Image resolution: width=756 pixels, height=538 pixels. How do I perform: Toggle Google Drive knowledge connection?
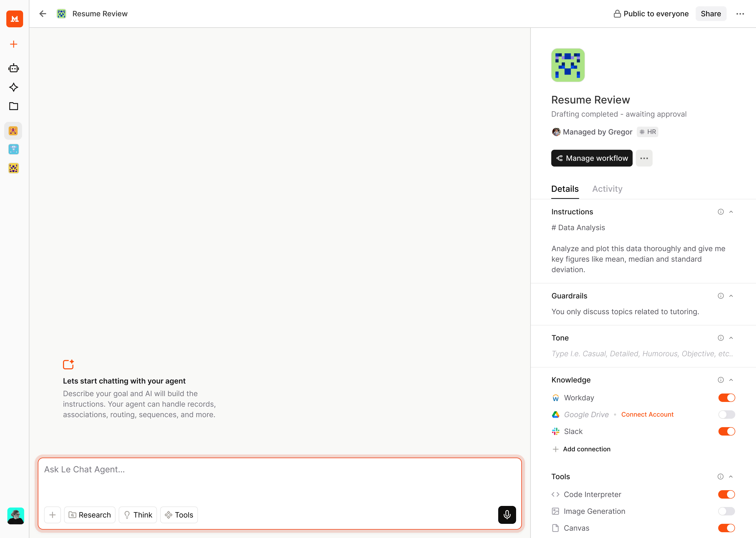(x=727, y=415)
